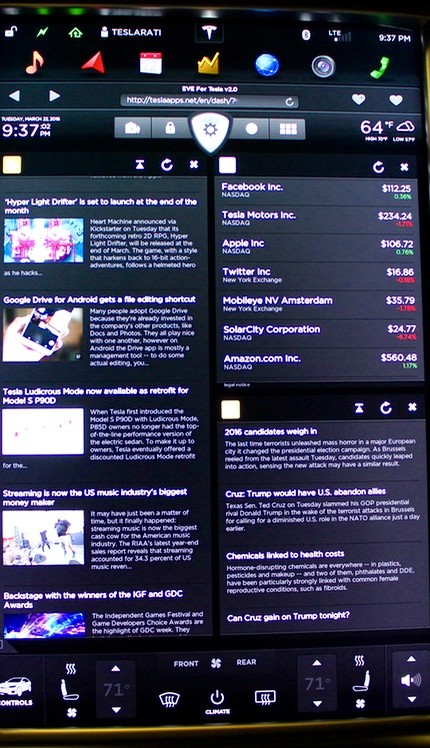430x748 pixels.
Task: Go back in the browser
Action: click(14, 96)
